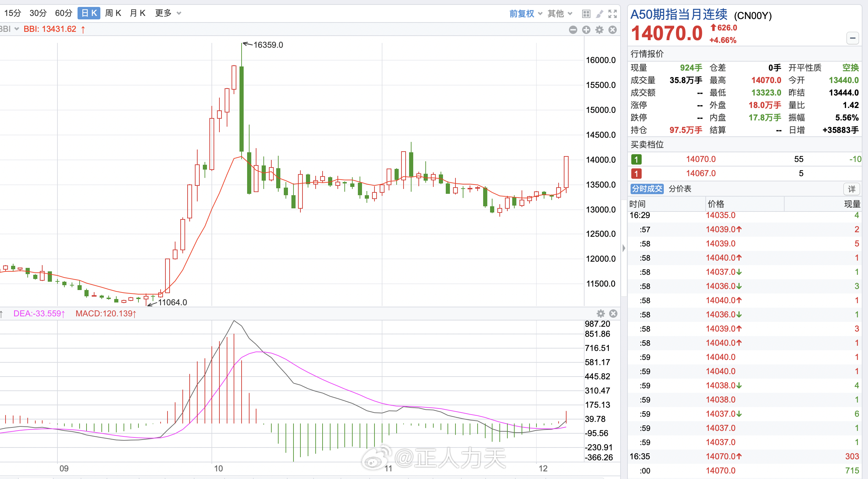
Task: Open the 前复权 adjustment dropdown
Action: pos(525,13)
